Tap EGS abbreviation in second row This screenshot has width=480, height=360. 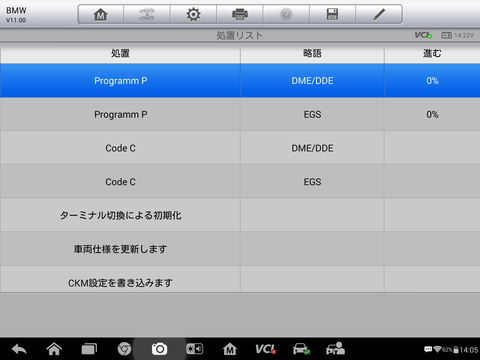pos(312,114)
